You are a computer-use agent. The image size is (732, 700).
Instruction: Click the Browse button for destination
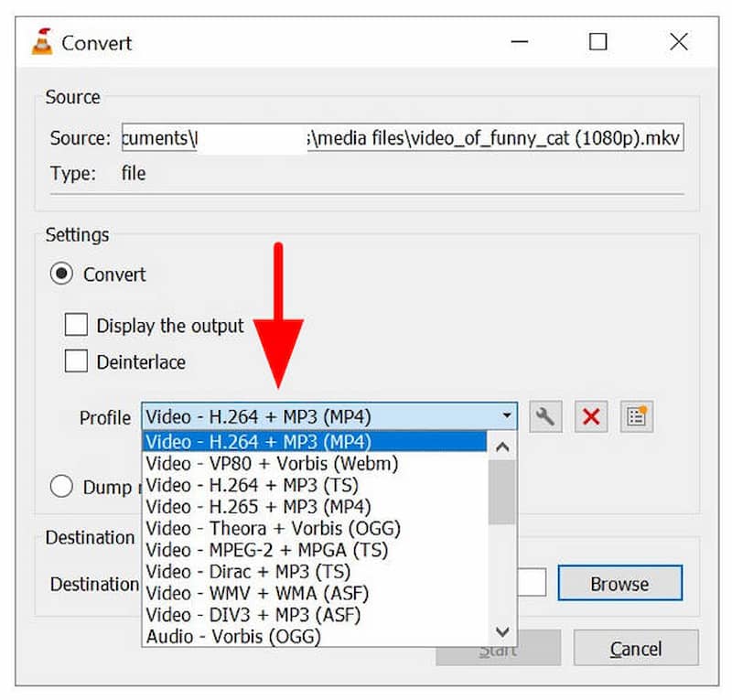tap(619, 583)
